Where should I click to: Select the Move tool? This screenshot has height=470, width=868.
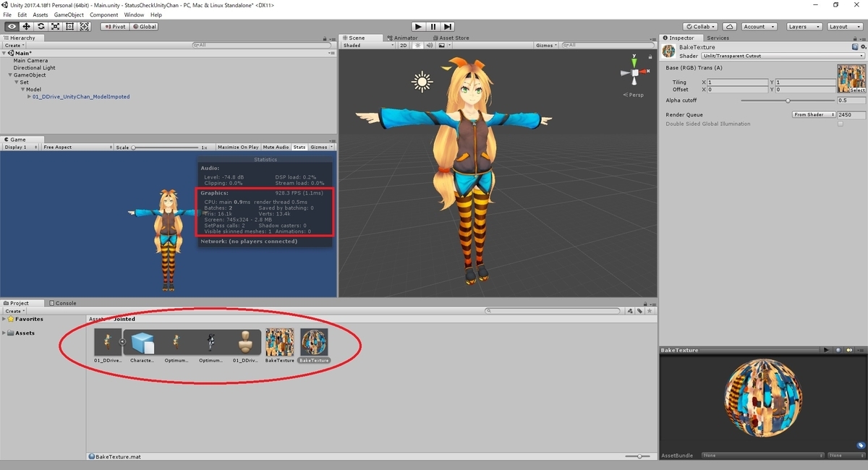(26, 27)
